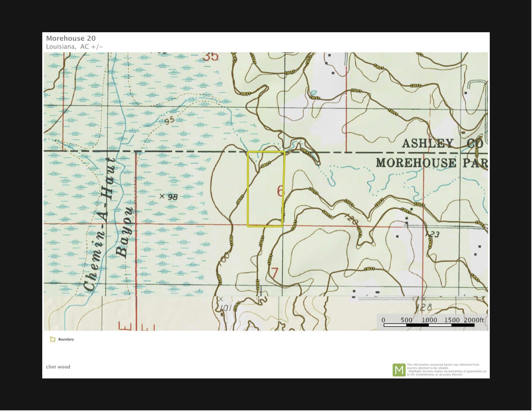The image size is (532, 411).
Task: Click the Boundary legend label text
Action: pyautogui.click(x=66, y=339)
